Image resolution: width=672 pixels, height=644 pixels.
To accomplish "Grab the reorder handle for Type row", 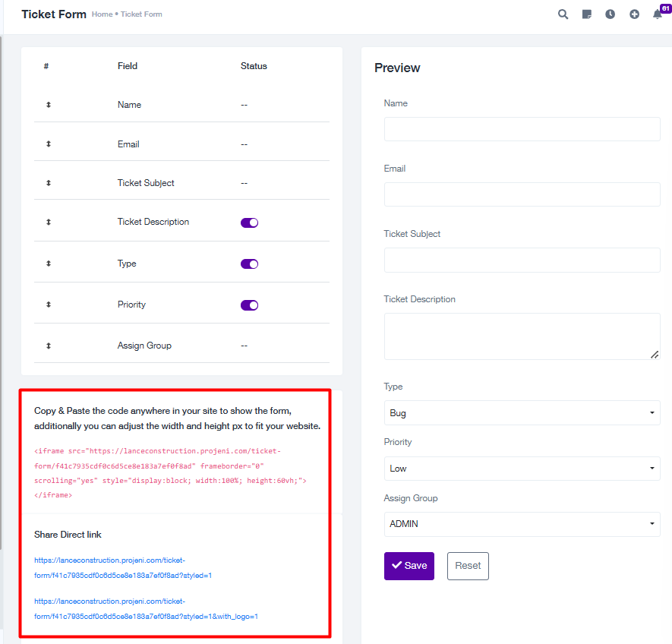I will 49,264.
